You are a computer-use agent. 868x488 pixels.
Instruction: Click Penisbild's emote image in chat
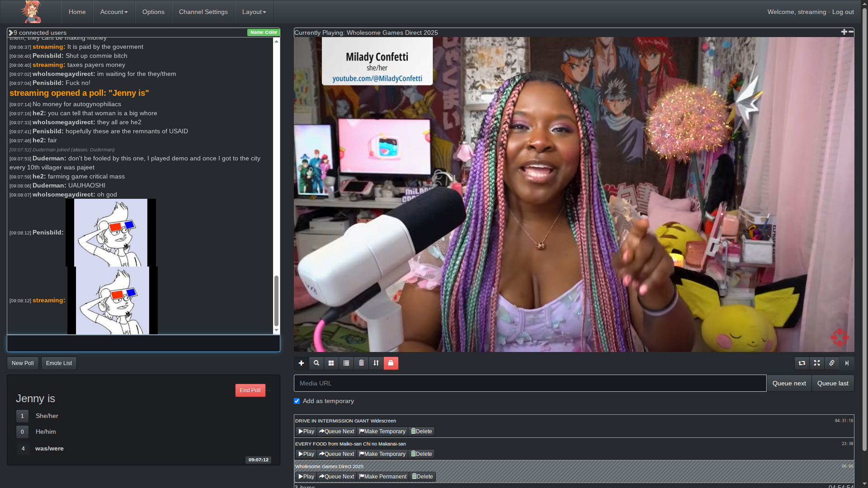click(x=111, y=233)
